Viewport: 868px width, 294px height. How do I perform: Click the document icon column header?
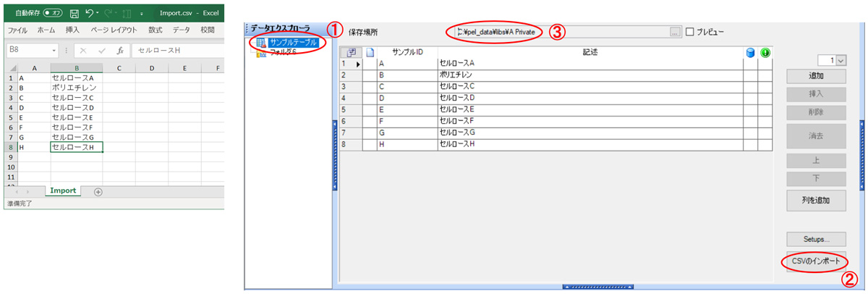click(x=370, y=53)
